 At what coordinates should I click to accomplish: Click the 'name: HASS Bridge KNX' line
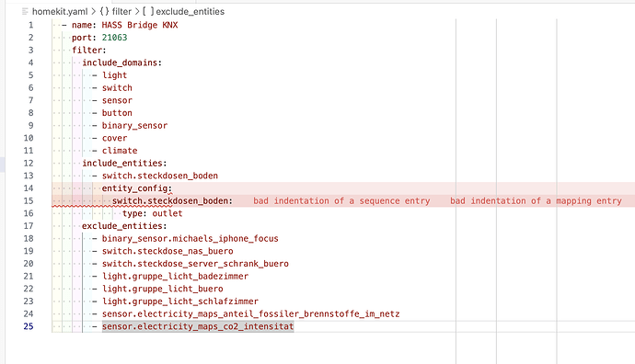pyautogui.click(x=125, y=25)
